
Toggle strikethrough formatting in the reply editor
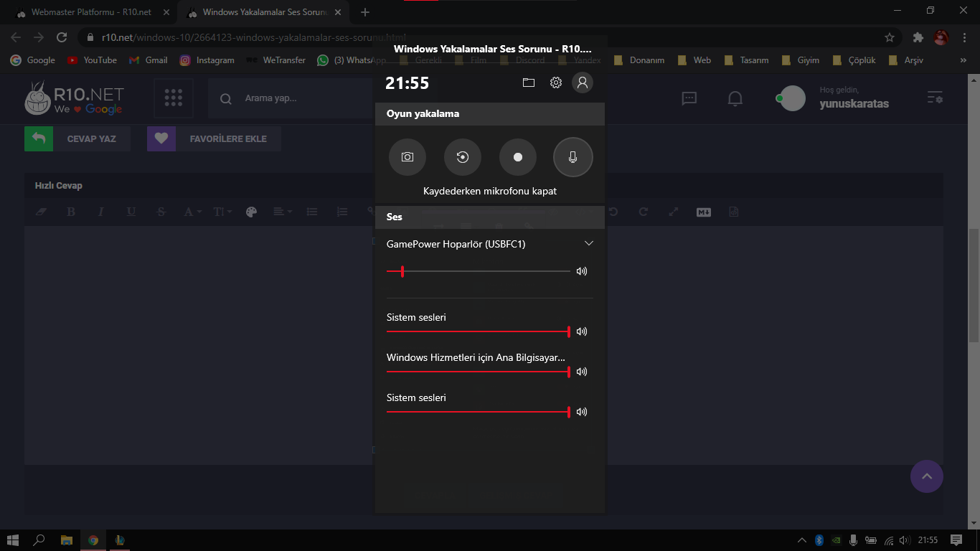pyautogui.click(x=161, y=212)
